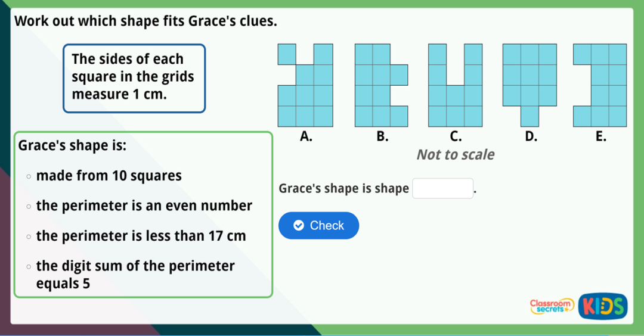Image resolution: width=644 pixels, height=336 pixels.
Task: Click the blue Check button
Action: (318, 226)
